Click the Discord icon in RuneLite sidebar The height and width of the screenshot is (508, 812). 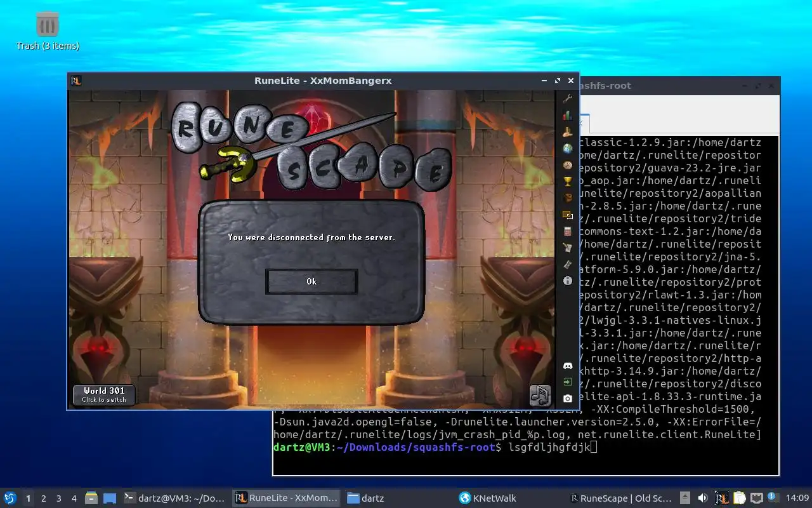(568, 366)
